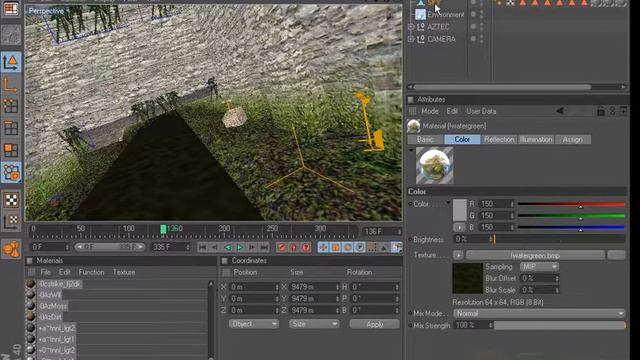
Task: Open Attributes User Data menu
Action: (481, 111)
